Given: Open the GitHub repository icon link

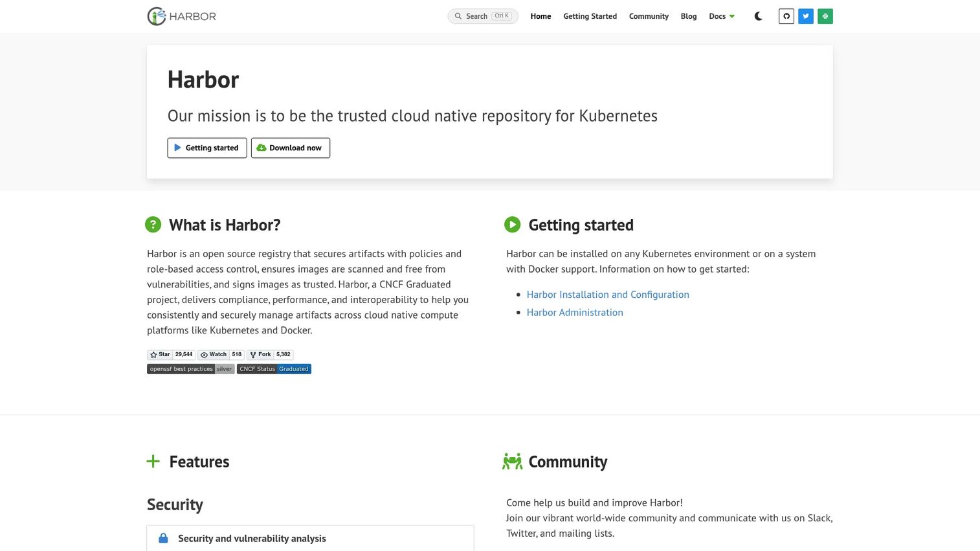Looking at the screenshot, I should pyautogui.click(x=786, y=16).
